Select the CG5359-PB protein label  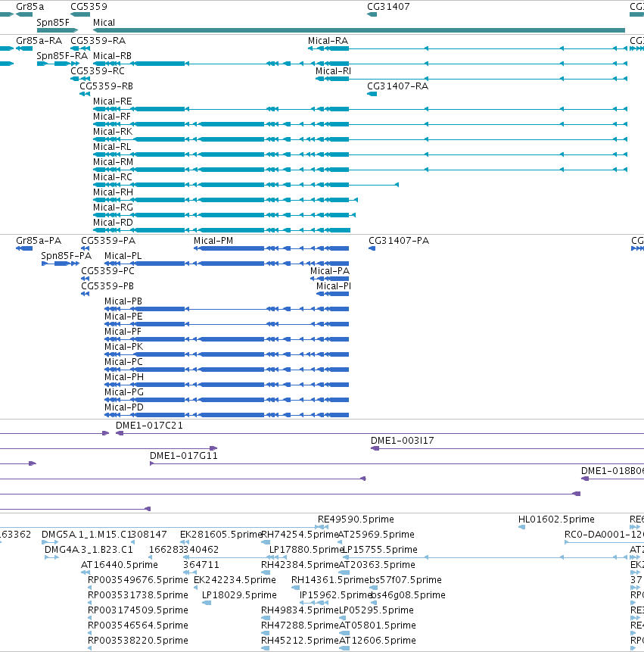(107, 286)
